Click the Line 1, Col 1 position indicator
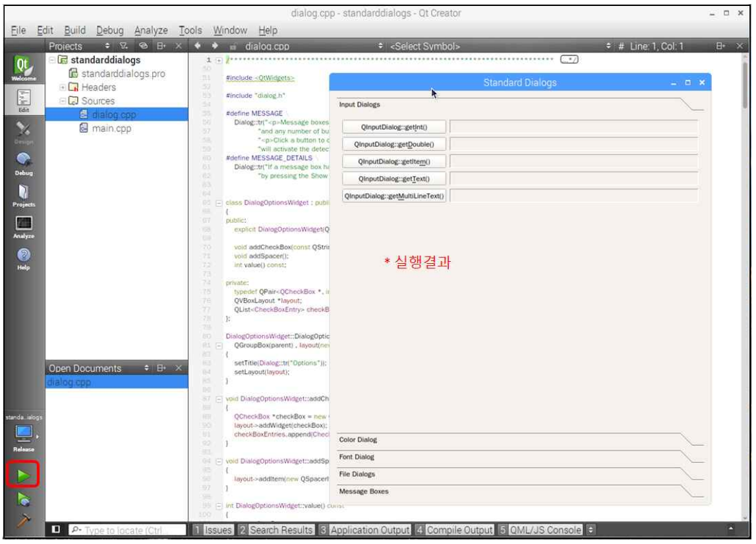Screen dimensions: 756x544 [656, 45]
